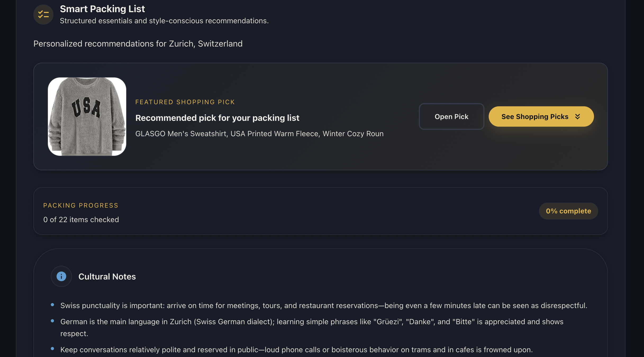644x357 pixels.
Task: Click the bullet beside the German language note
Action: point(52,321)
